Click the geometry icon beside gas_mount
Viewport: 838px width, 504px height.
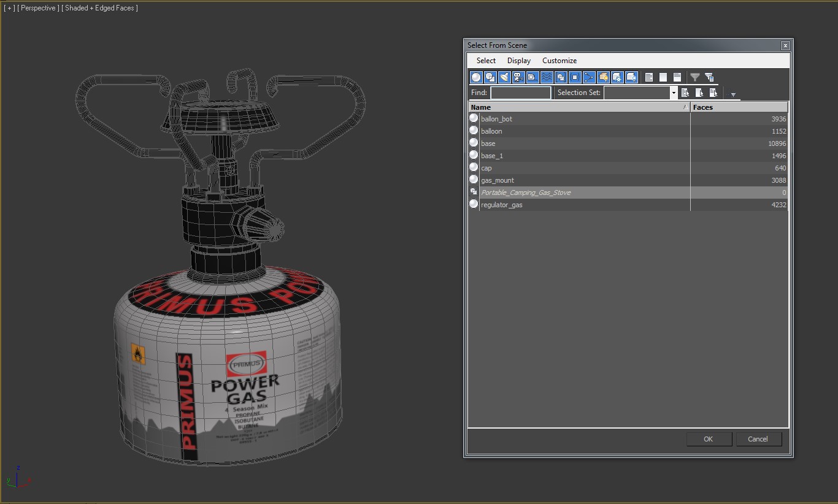click(474, 180)
